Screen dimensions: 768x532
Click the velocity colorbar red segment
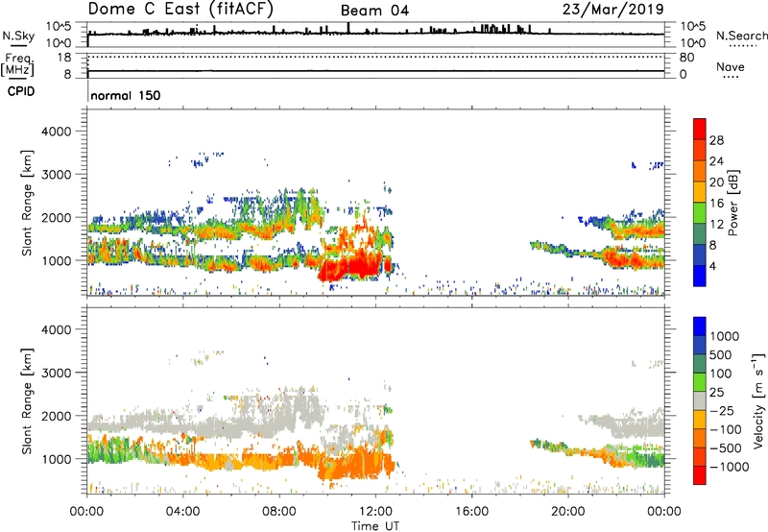pyautogui.click(x=700, y=475)
